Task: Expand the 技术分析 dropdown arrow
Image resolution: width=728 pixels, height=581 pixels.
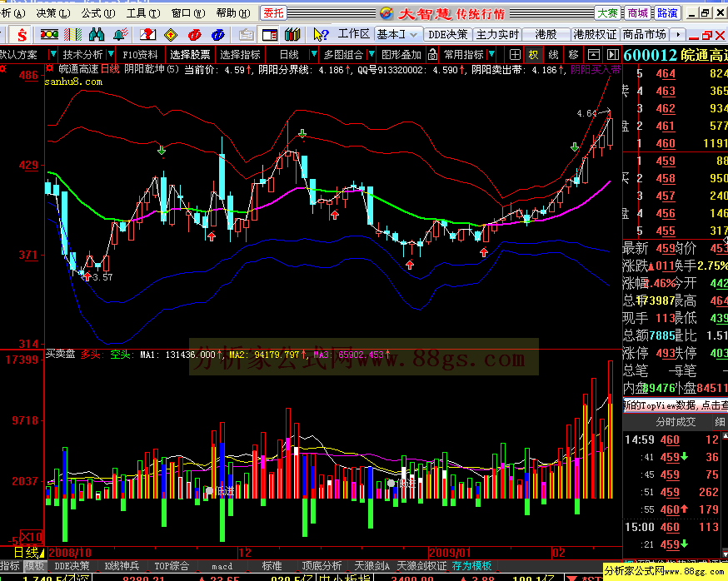Action: [x=111, y=54]
